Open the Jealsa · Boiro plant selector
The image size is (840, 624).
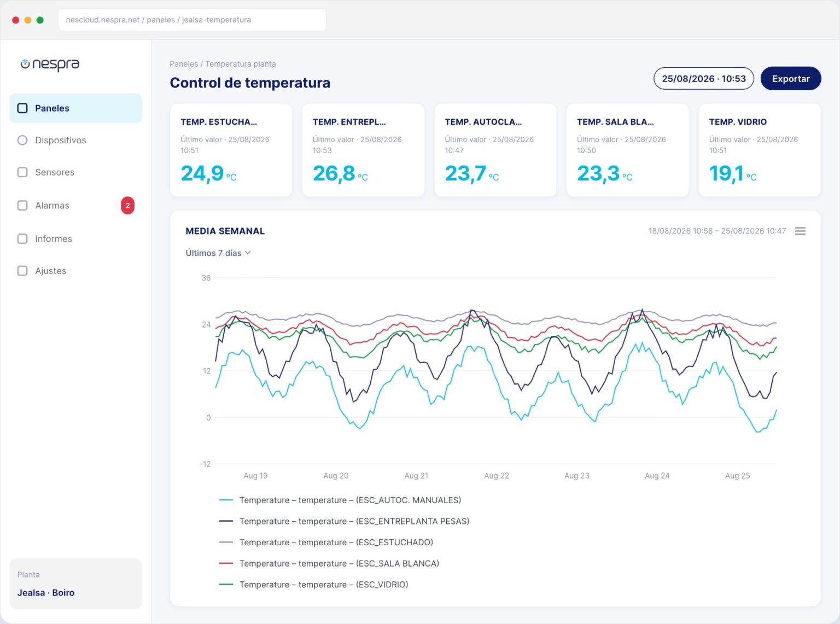(75, 584)
